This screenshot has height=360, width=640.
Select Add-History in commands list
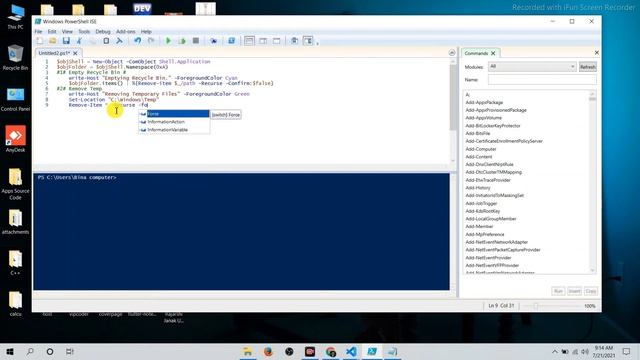coord(478,188)
